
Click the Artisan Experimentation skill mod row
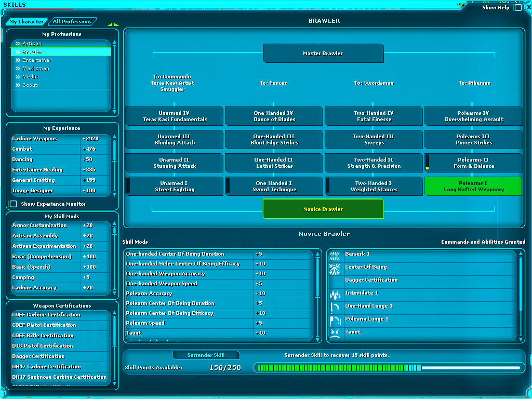click(61, 246)
